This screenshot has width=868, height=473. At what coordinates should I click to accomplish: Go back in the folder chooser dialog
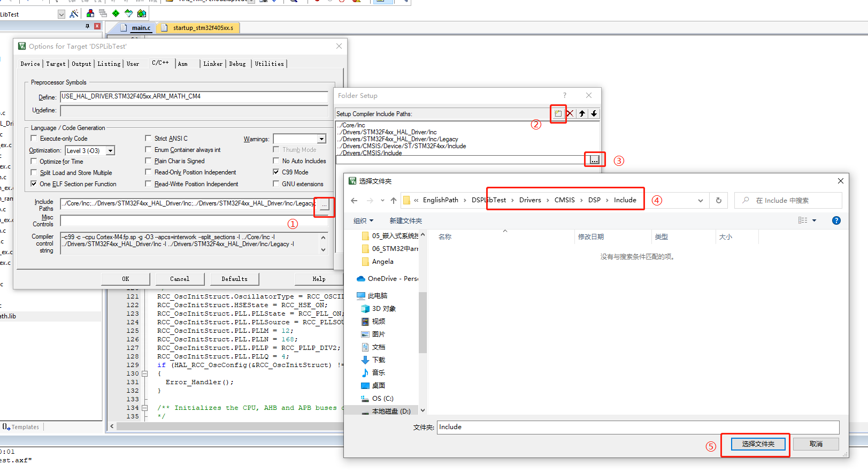pyautogui.click(x=354, y=200)
